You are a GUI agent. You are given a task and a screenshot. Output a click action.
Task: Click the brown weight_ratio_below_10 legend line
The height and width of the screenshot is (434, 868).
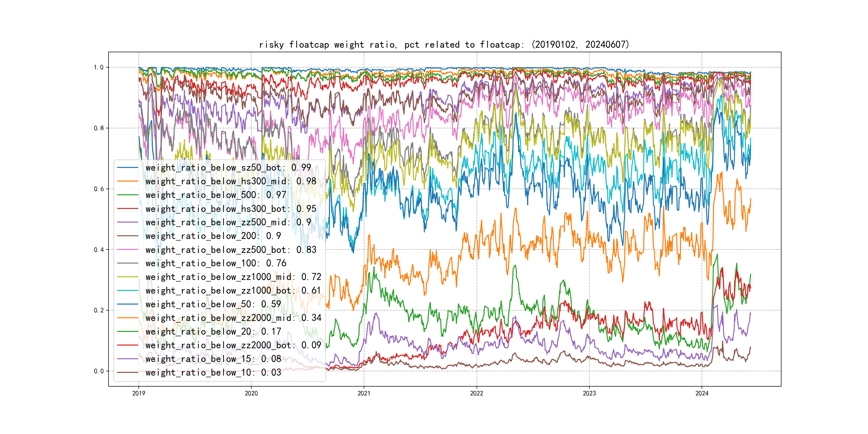click(128, 372)
